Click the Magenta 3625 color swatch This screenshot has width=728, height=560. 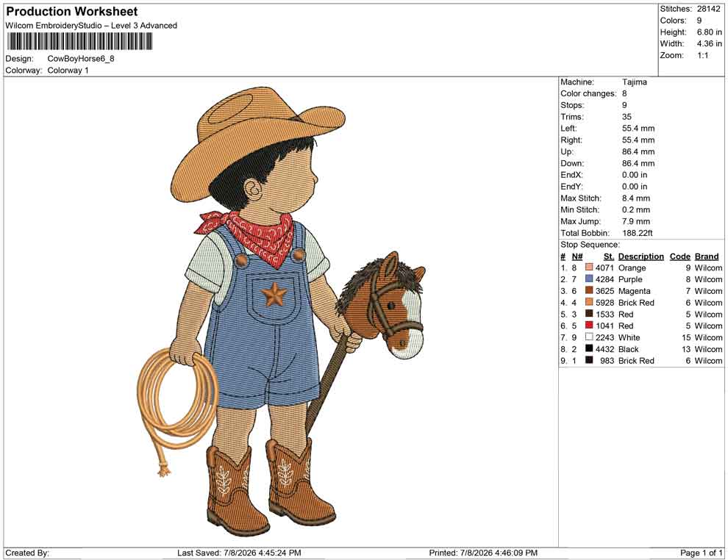(589, 291)
